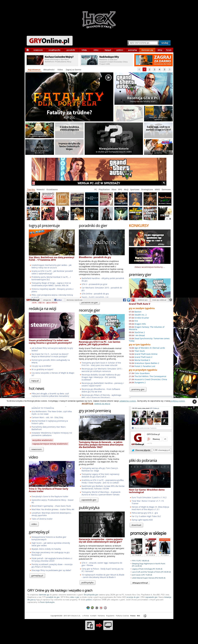
Task: Click the szukaj search button
Action: [x=165, y=43]
